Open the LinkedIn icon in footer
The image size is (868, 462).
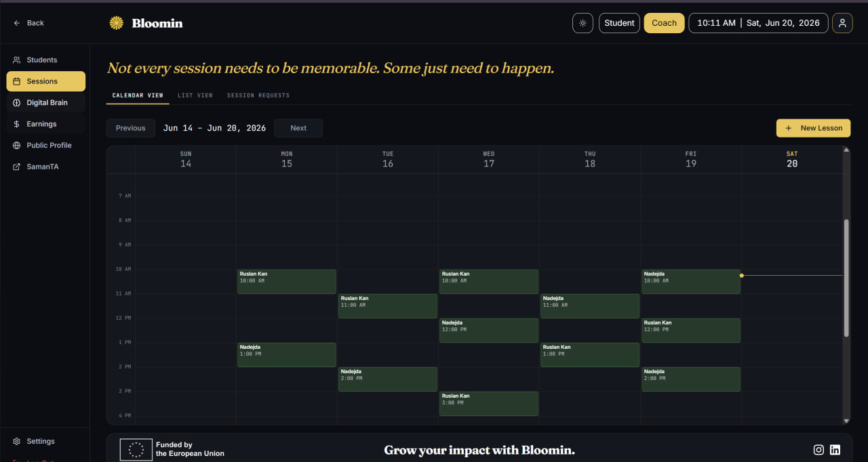(835, 450)
